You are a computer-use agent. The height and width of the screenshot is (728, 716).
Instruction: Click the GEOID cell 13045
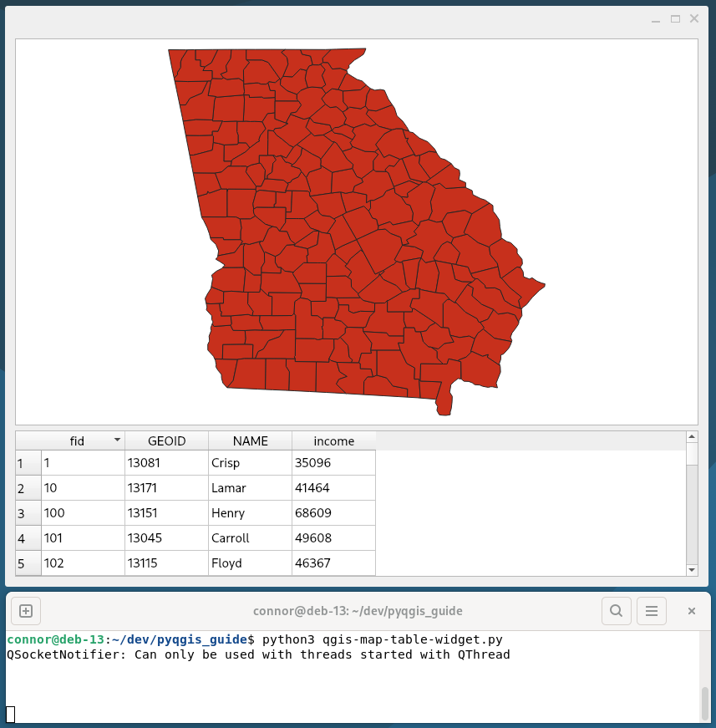click(166, 538)
